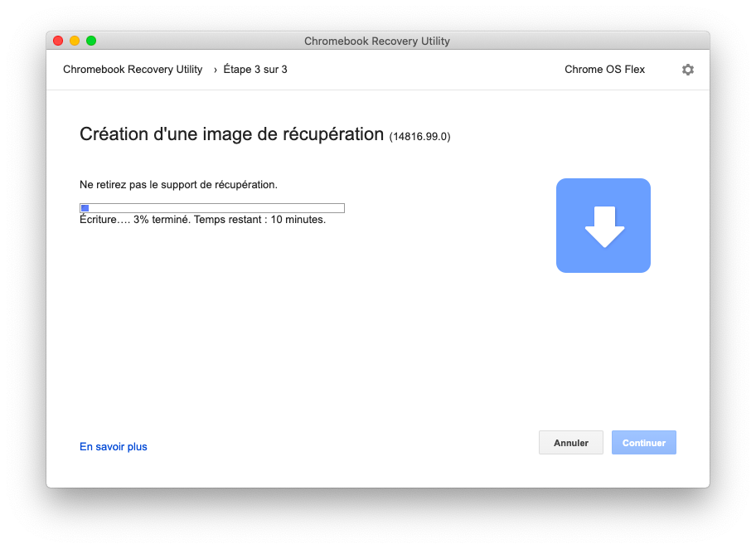Click the writing progress bar
756x549 pixels.
212,208
